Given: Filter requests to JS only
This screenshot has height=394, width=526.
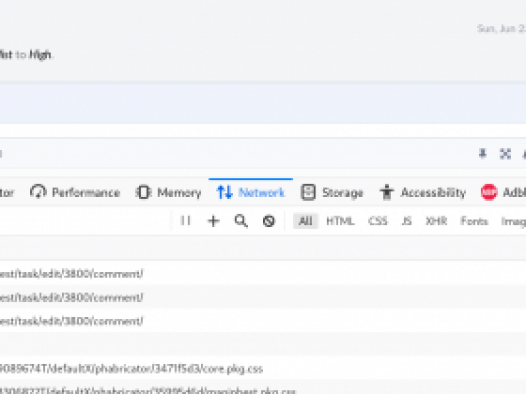Looking at the screenshot, I should 407,221.
